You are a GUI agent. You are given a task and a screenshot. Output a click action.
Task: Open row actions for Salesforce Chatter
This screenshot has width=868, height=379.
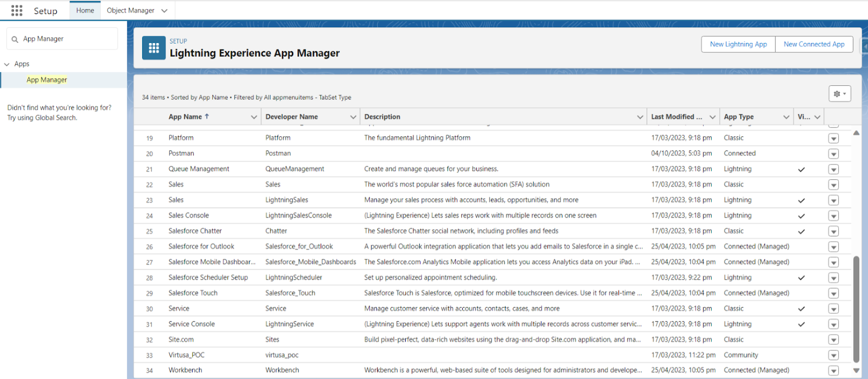tap(834, 231)
